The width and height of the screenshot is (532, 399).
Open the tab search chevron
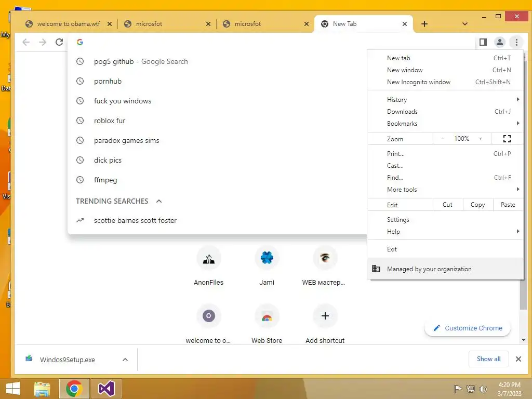tap(465, 24)
